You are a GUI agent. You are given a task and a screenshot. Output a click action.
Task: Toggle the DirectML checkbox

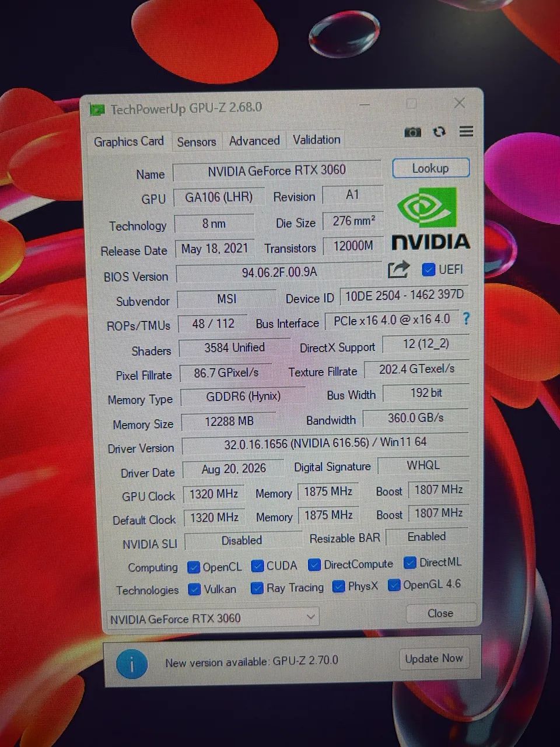click(x=410, y=563)
